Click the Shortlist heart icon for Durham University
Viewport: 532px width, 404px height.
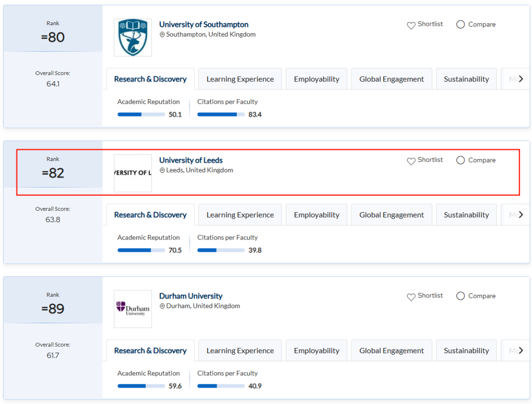click(x=411, y=297)
